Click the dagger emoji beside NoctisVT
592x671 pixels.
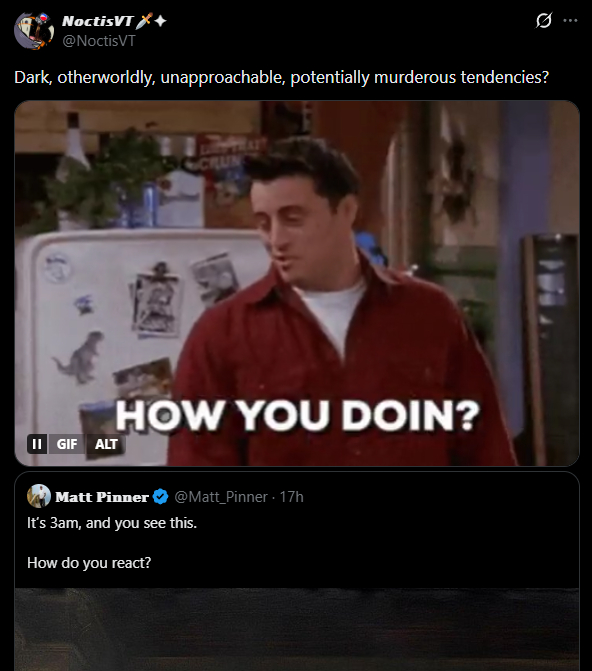144,21
